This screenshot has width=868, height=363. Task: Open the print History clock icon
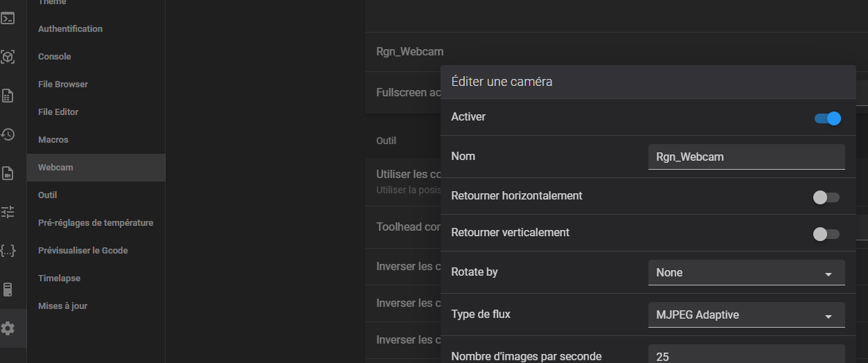point(8,134)
